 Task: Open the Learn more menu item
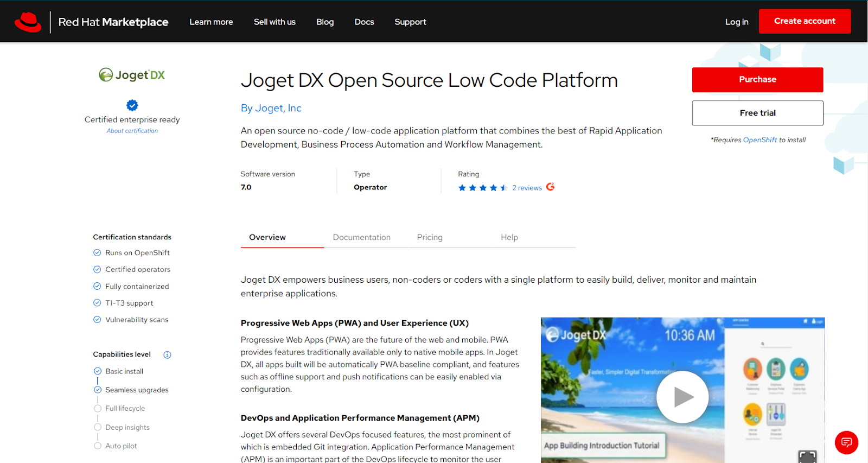[x=211, y=22]
